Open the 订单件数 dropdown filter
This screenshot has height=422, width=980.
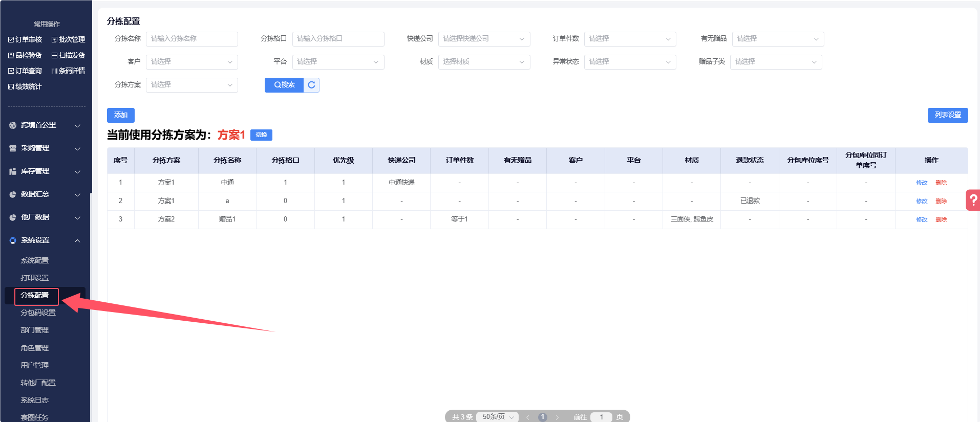(x=629, y=39)
